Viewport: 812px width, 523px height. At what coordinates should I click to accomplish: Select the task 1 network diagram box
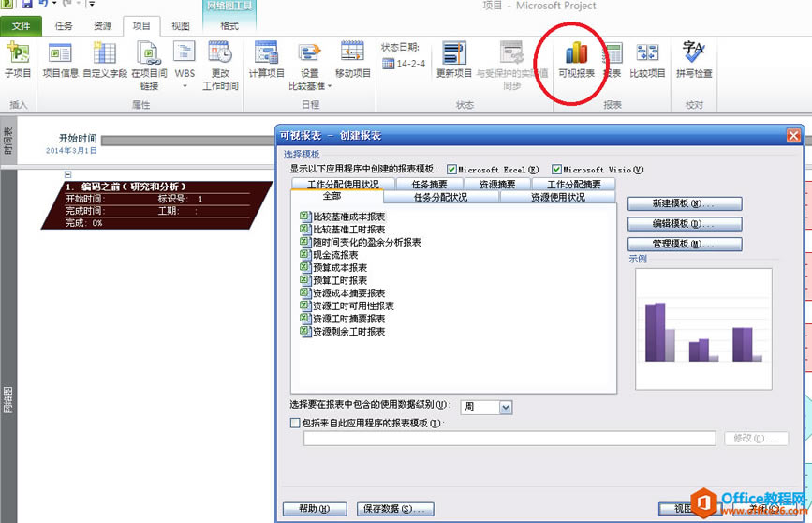(x=157, y=205)
